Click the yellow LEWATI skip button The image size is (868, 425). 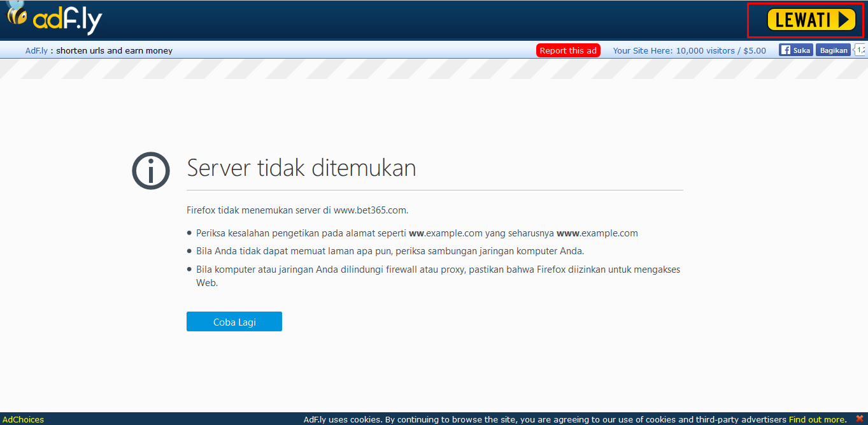(811, 20)
